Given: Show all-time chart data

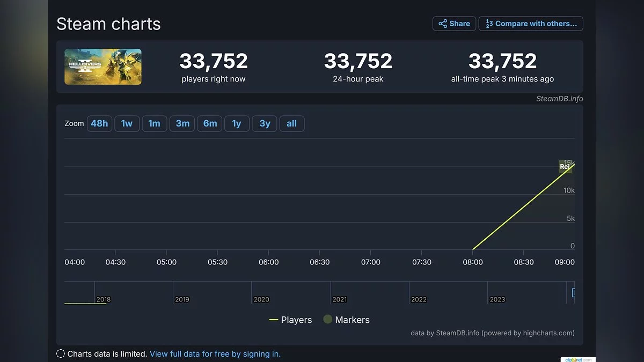Looking at the screenshot, I should click(x=291, y=123).
